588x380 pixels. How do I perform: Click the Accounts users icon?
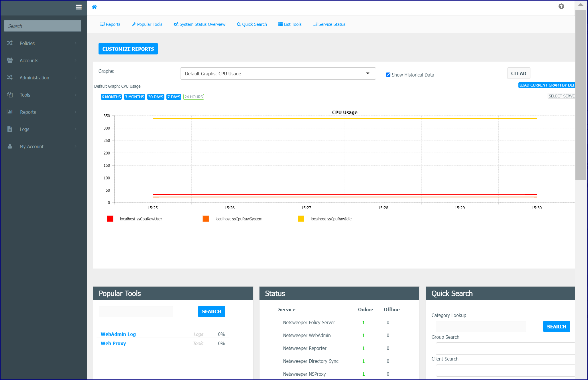(10, 60)
